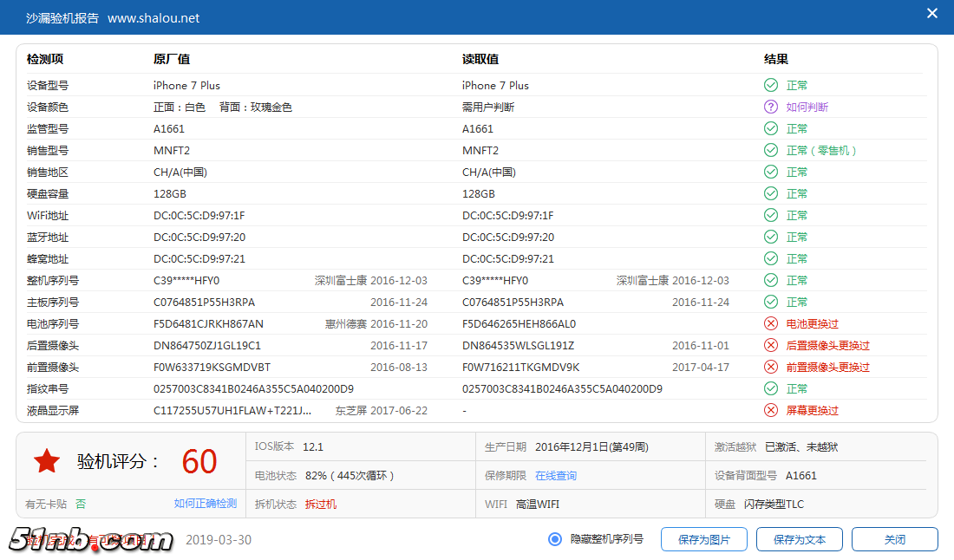This screenshot has height=560, width=954.
Task: Click the green check icon for 销售型号
Action: (x=771, y=150)
